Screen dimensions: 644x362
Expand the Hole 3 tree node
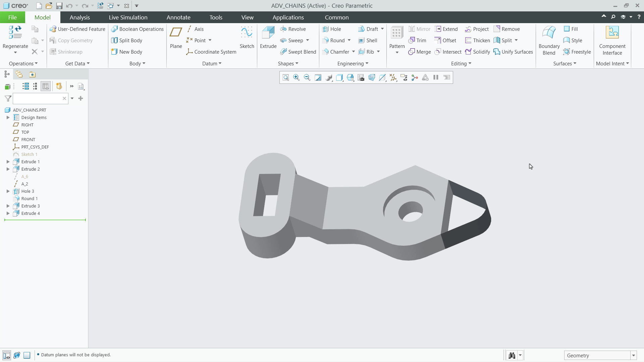tap(8, 191)
